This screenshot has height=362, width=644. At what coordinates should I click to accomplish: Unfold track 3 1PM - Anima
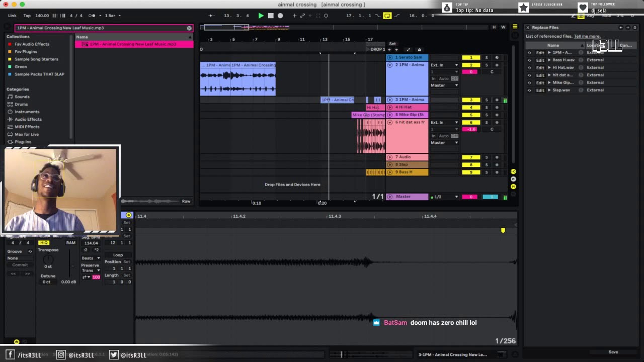pyautogui.click(x=389, y=100)
